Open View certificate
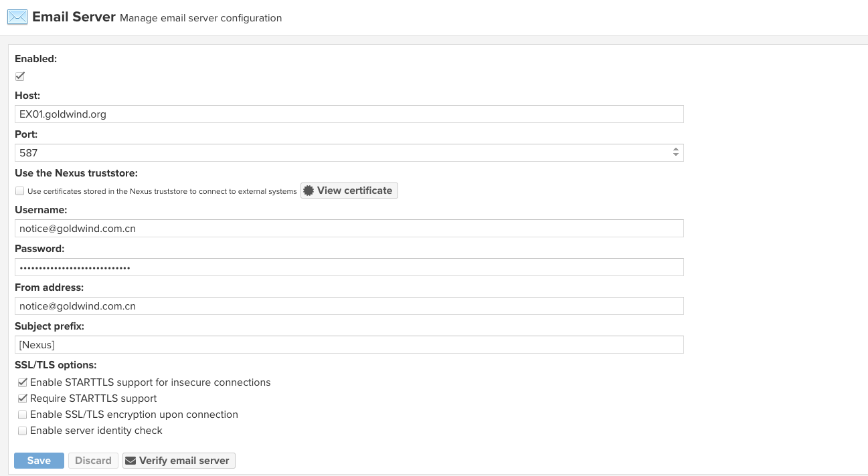Screen dimensions: 868x476 pos(349,191)
